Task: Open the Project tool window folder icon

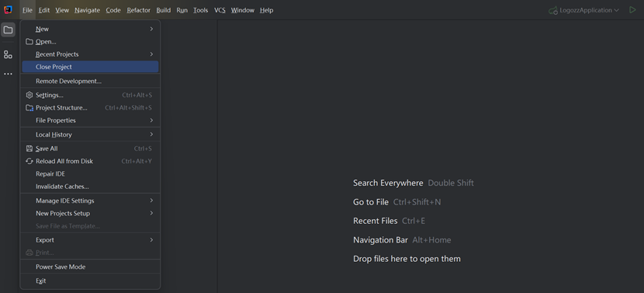Action: [9, 30]
